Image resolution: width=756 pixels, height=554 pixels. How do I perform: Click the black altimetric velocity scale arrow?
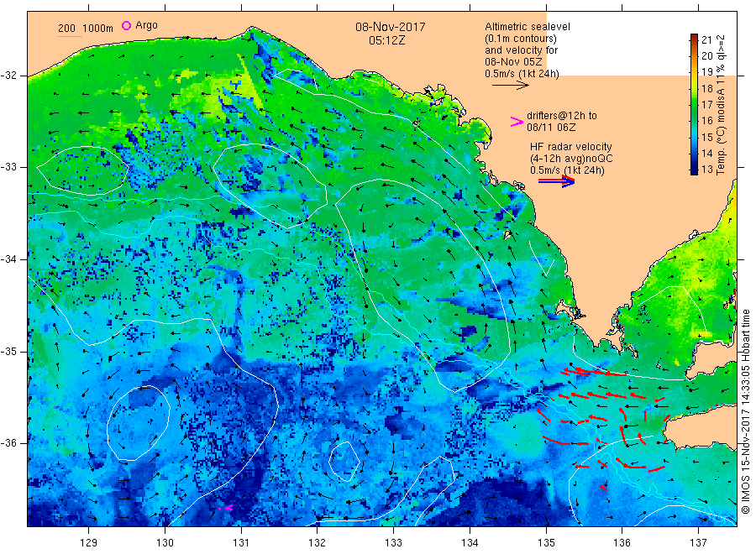(511, 86)
